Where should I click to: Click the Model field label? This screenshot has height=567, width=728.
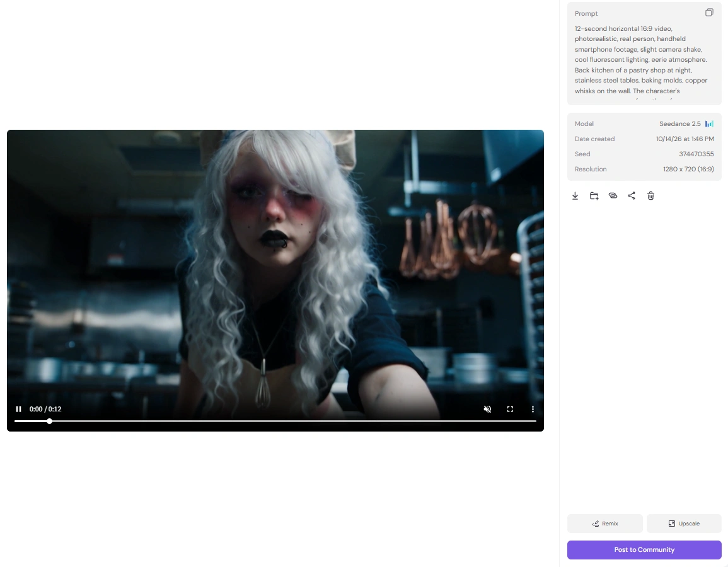click(584, 124)
